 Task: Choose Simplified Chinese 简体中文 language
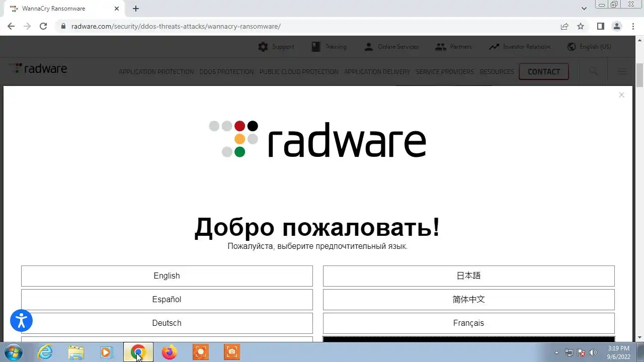469,300
